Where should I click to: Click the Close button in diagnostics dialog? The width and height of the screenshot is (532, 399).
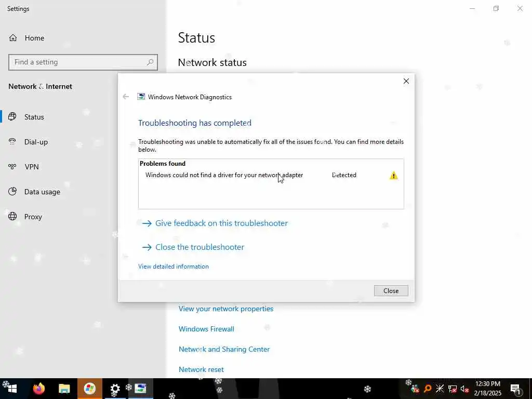click(391, 291)
